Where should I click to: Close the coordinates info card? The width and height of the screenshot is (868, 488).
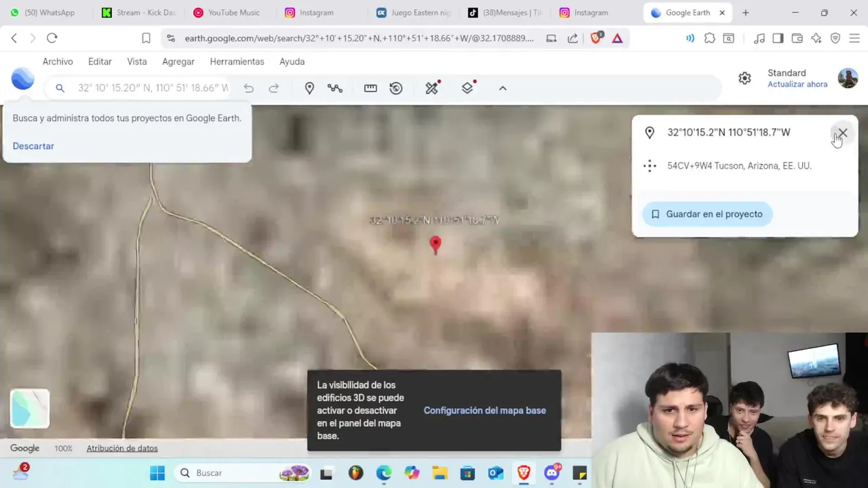pos(842,133)
